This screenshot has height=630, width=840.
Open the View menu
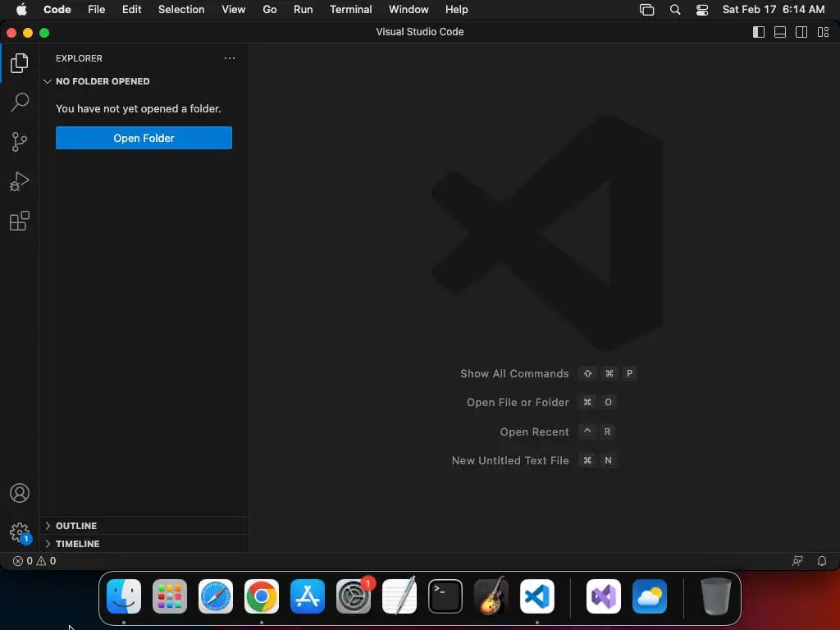click(234, 10)
